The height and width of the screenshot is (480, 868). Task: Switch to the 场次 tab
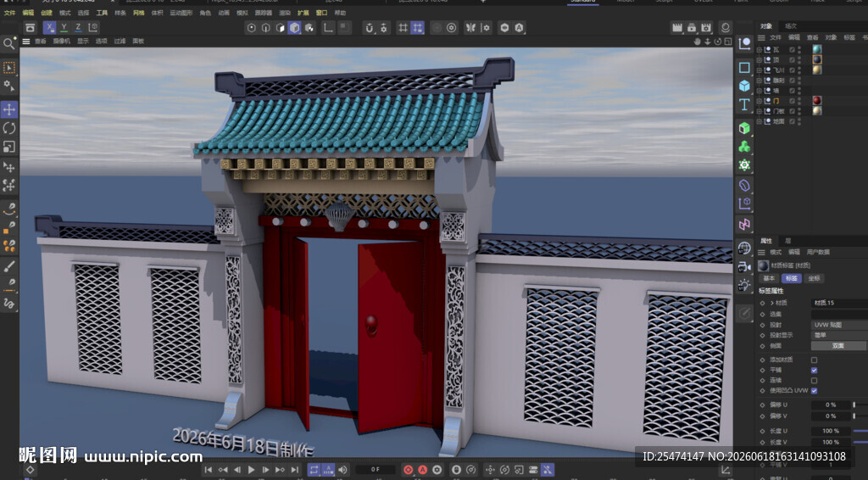pyautogui.click(x=791, y=26)
